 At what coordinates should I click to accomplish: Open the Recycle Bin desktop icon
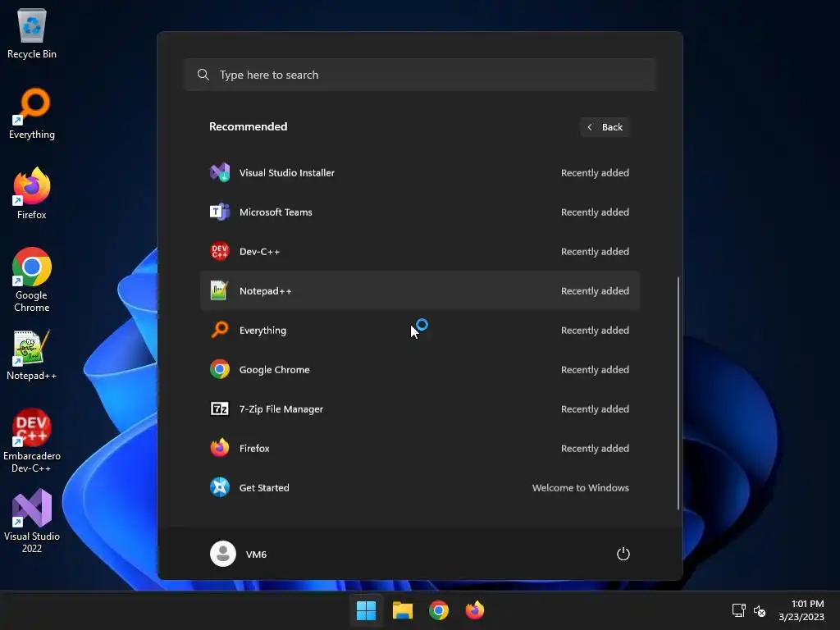(x=32, y=33)
